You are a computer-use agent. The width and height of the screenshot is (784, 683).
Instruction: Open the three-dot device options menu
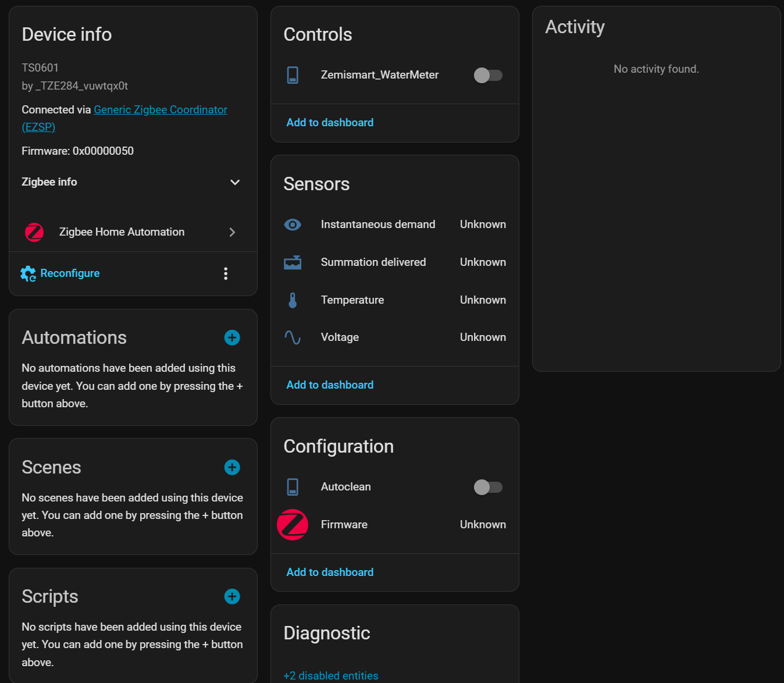click(226, 273)
